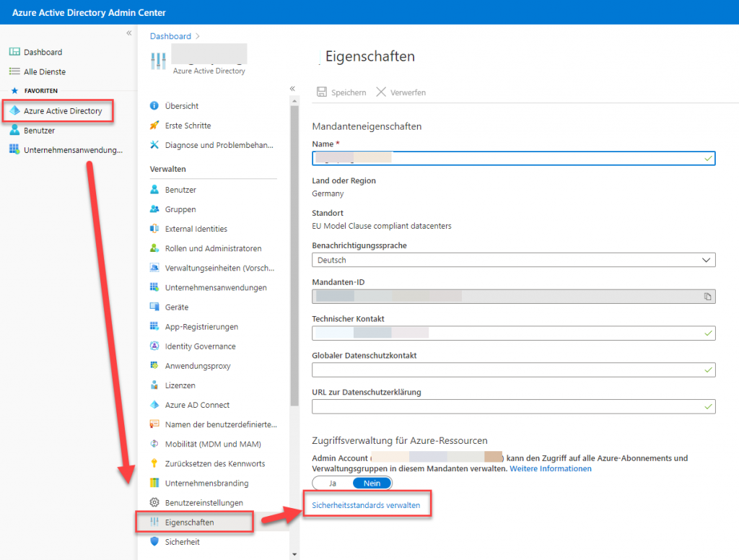Click the Anwendungsproxy icon

point(154,365)
